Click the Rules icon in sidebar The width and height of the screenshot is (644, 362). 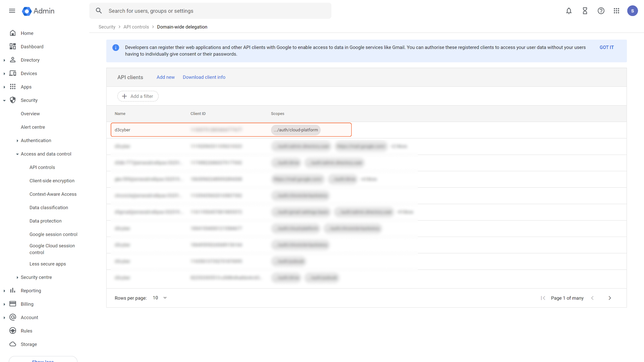point(13,331)
